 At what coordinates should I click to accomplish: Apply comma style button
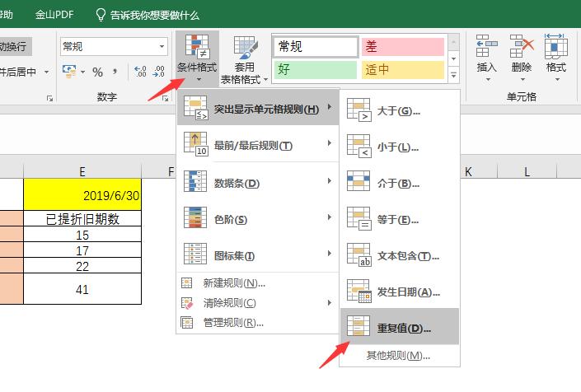coord(115,72)
